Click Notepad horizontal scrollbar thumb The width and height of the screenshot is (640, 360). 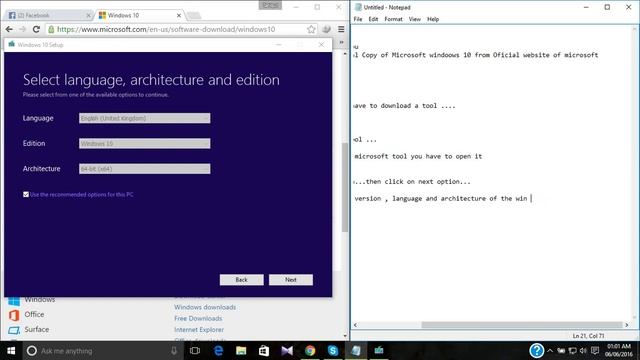click(522, 325)
